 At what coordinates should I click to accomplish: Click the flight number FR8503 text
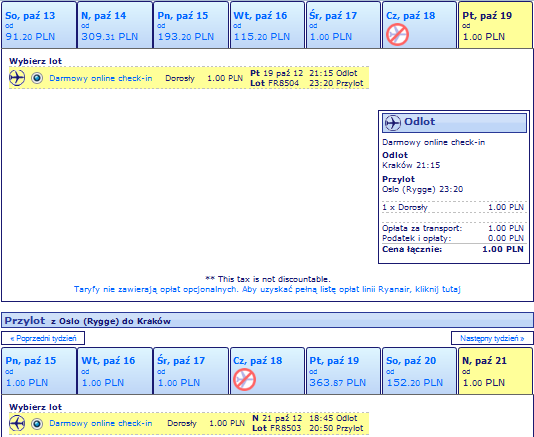click(x=285, y=428)
